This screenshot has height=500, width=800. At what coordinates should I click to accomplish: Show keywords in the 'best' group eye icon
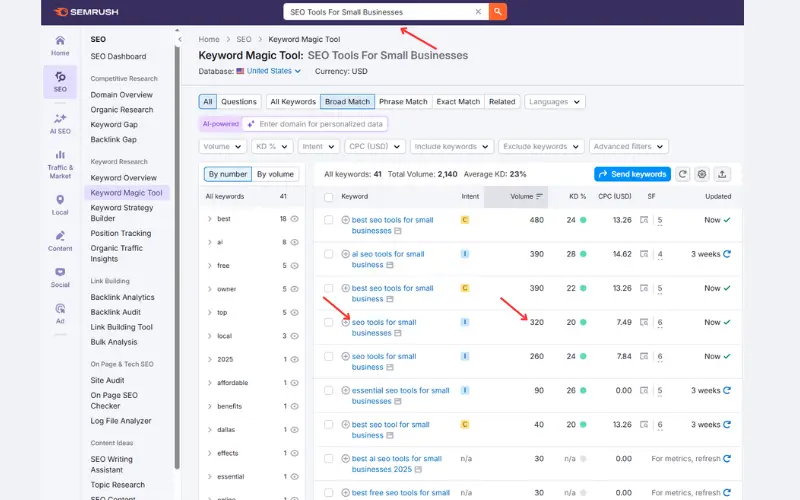(x=297, y=218)
